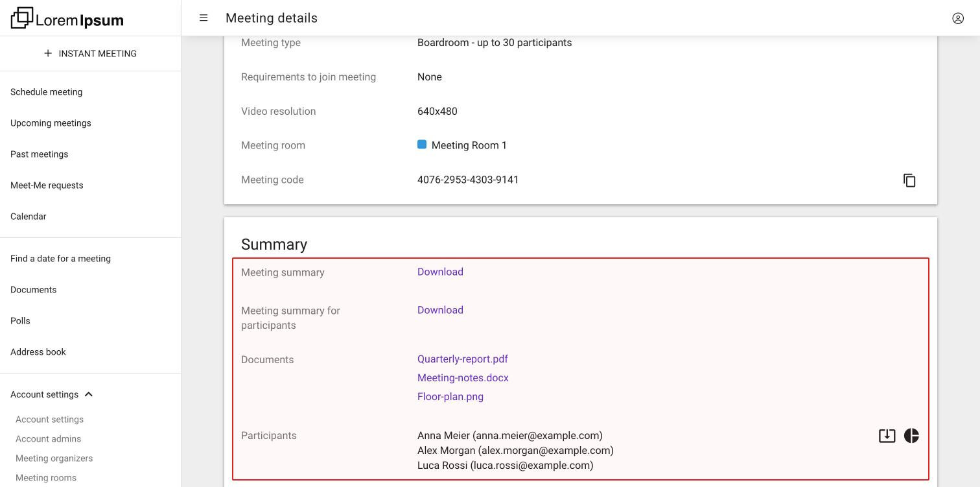The image size is (980, 487).
Task: Select Find a date for a meeting
Action: point(60,259)
